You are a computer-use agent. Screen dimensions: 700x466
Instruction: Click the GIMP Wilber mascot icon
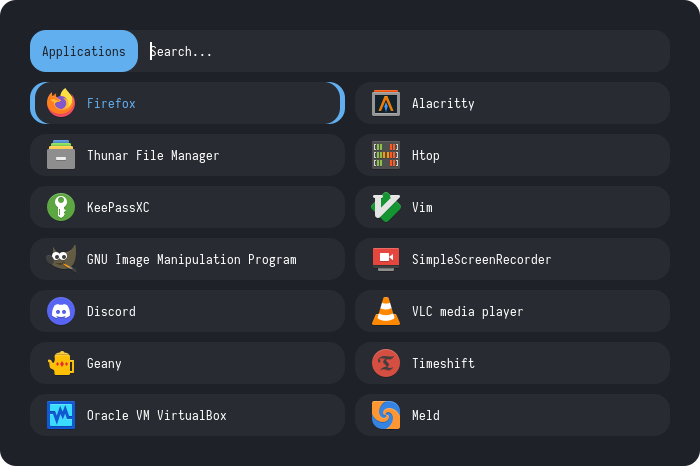coord(61,259)
